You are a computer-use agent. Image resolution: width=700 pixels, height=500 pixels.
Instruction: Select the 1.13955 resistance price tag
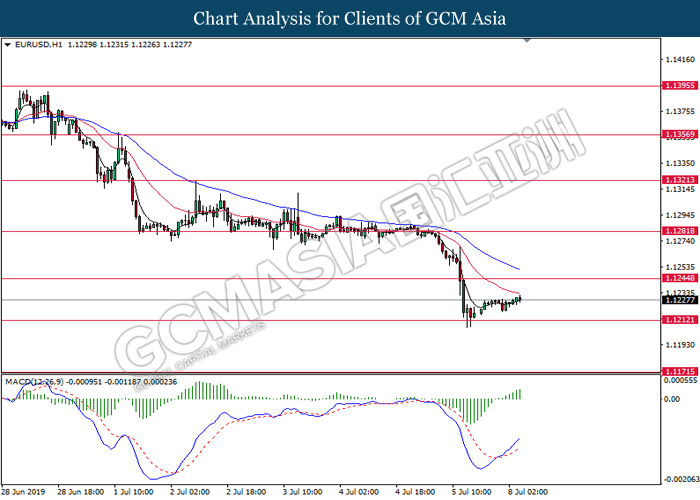(677, 86)
